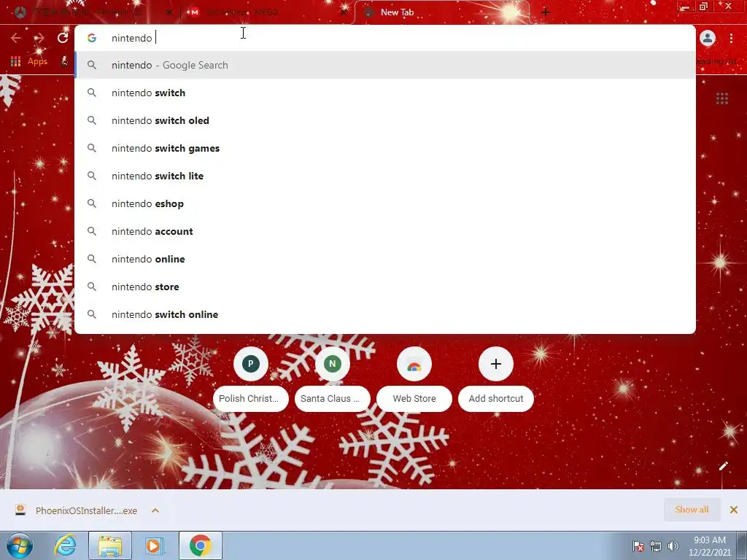Open the Polish Christ... shortcut tile
The height and width of the screenshot is (560, 747).
click(x=251, y=379)
